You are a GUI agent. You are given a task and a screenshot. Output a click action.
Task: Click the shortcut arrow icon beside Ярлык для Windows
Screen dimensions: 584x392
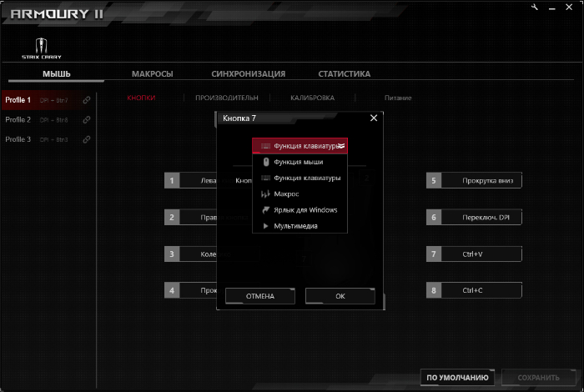[x=265, y=210]
